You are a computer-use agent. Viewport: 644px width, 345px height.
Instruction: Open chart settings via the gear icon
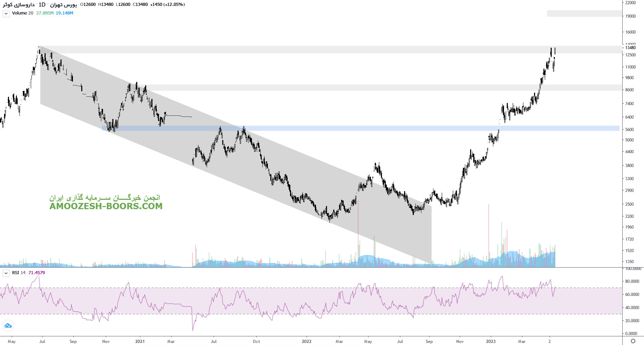pyautogui.click(x=633, y=341)
